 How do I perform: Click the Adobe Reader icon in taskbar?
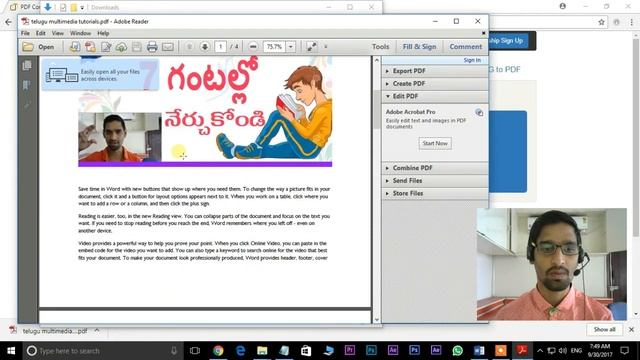click(x=522, y=351)
